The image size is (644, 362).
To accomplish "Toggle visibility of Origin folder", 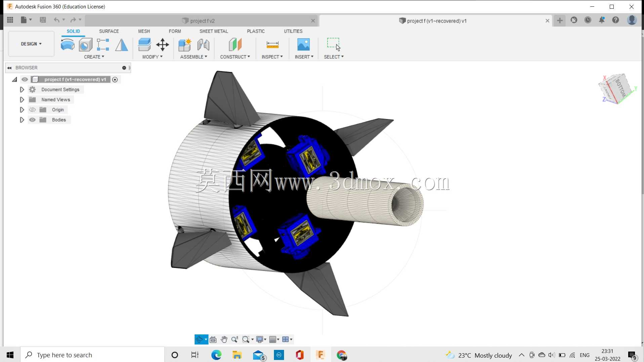I will (x=32, y=110).
